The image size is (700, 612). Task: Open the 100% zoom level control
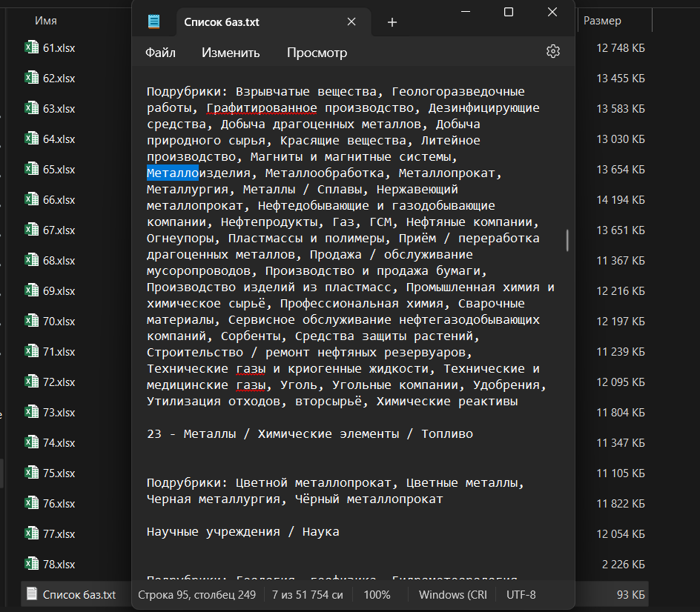377,594
